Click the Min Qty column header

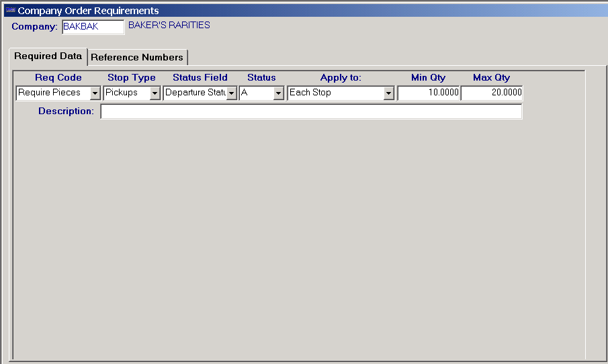click(428, 77)
